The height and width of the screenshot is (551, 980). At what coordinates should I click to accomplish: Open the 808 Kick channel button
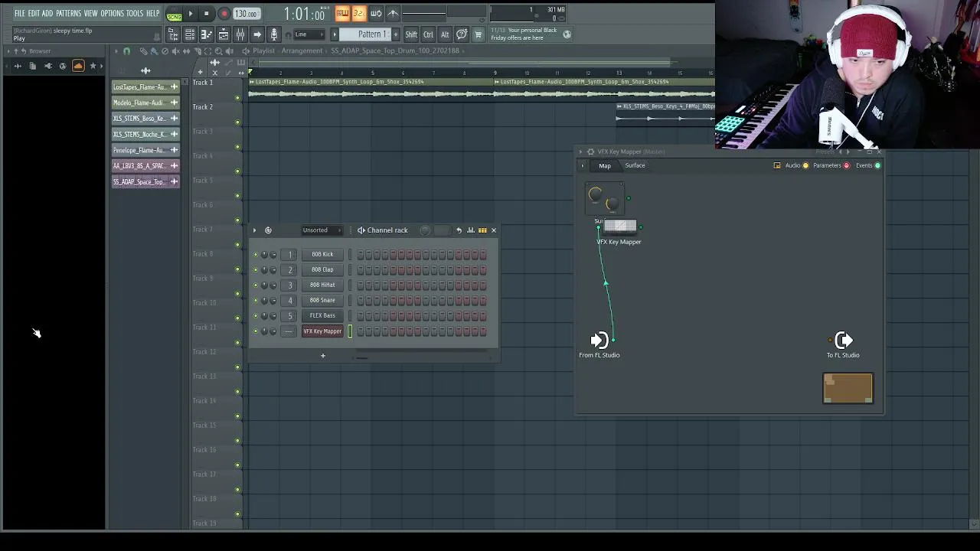point(322,254)
